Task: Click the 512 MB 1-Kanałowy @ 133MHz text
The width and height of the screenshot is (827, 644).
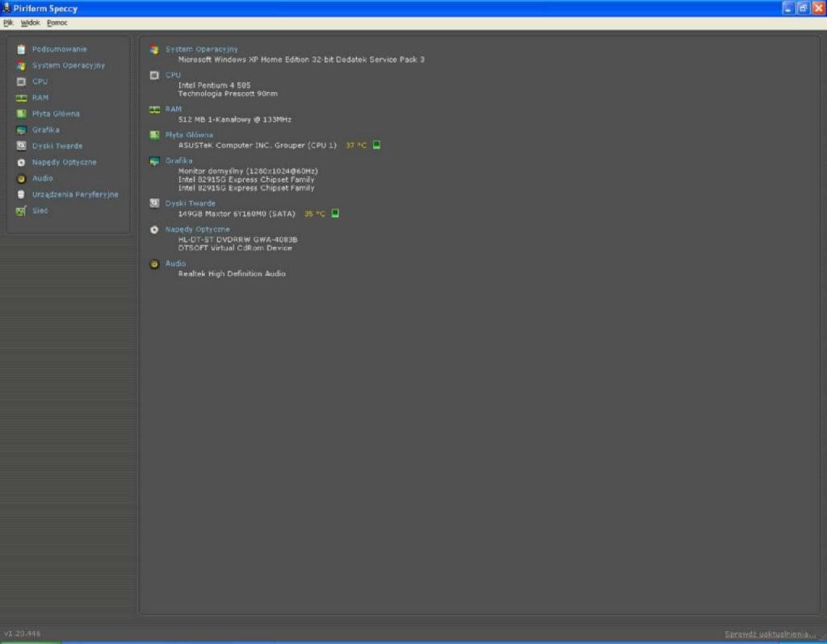Action: pyautogui.click(x=235, y=119)
